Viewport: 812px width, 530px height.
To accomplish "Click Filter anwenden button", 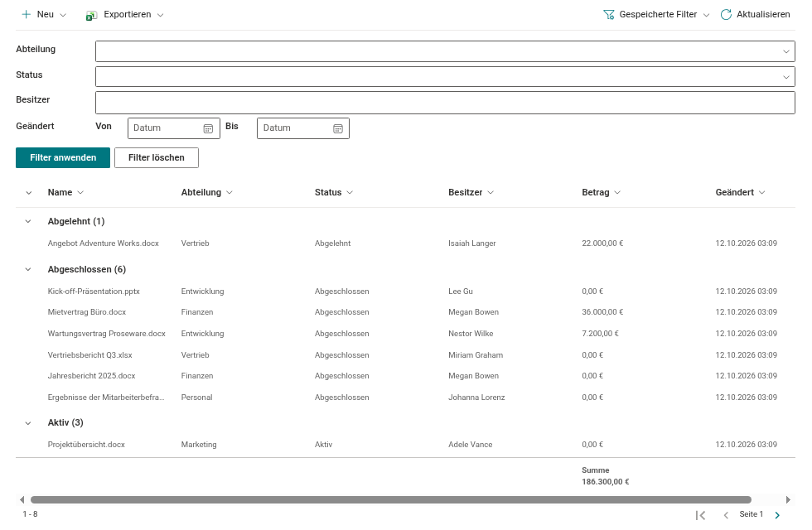I will coord(63,158).
